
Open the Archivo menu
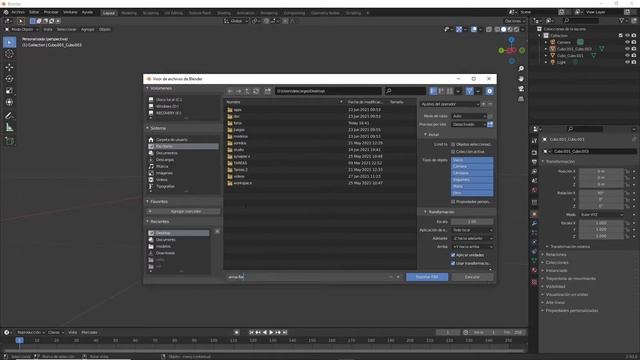coord(18,12)
